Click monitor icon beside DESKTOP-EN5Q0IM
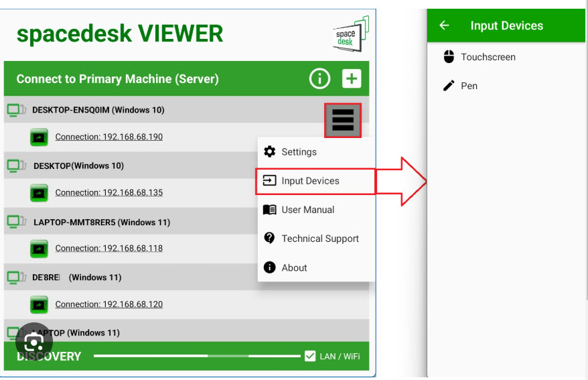The height and width of the screenshot is (380, 588). (17, 110)
